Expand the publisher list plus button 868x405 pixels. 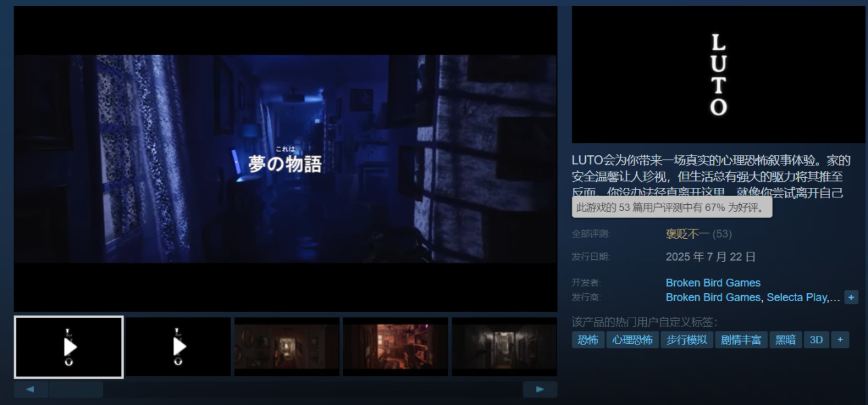point(852,297)
